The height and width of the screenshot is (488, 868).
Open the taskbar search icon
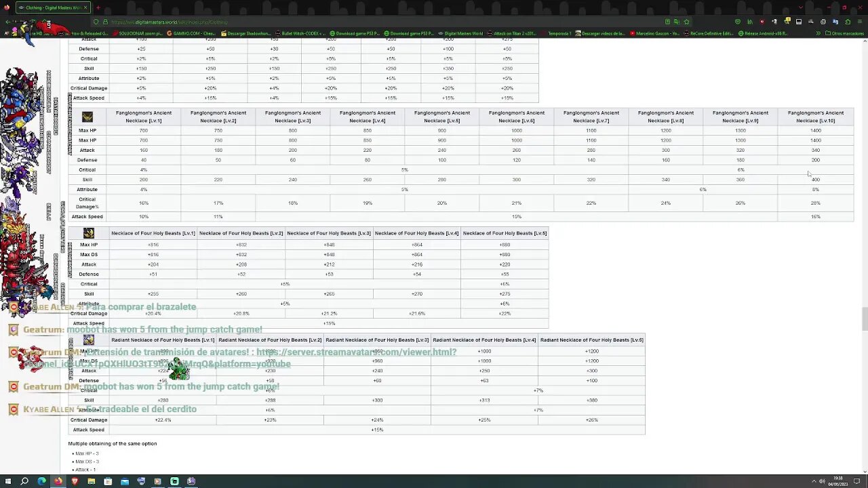pyautogui.click(x=24, y=481)
